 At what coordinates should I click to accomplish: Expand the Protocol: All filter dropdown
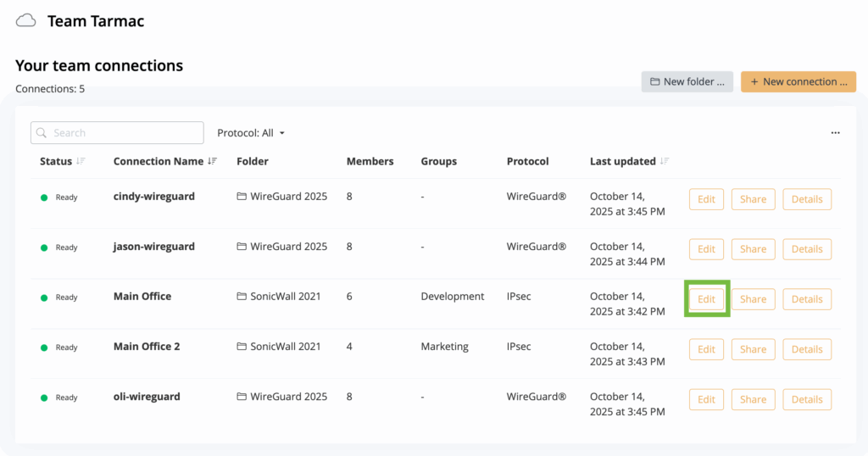251,133
